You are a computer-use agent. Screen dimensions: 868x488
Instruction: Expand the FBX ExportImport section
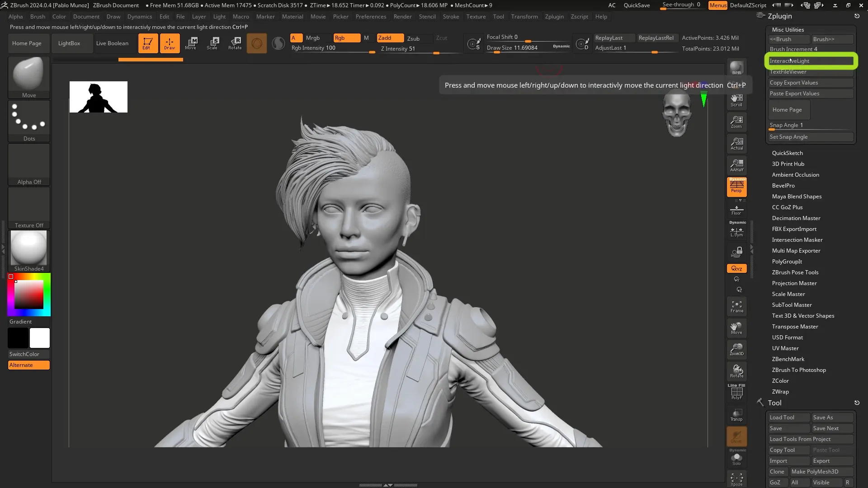point(794,229)
